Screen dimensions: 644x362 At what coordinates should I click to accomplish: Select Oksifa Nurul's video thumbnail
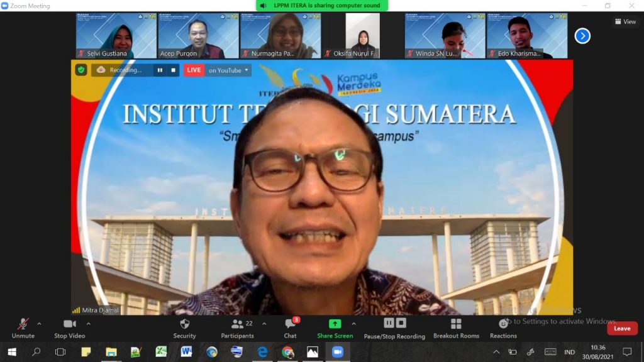(x=363, y=36)
